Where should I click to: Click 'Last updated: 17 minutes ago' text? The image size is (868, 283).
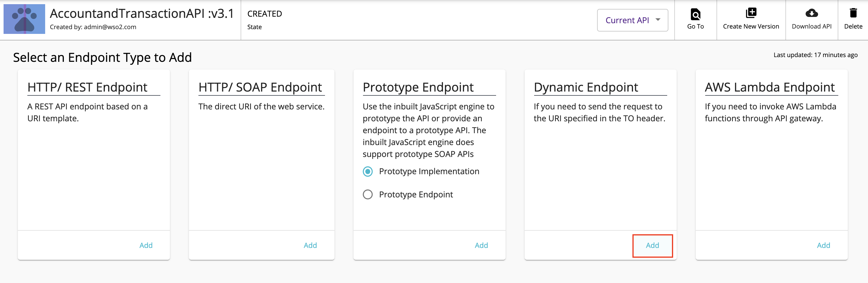pos(815,55)
